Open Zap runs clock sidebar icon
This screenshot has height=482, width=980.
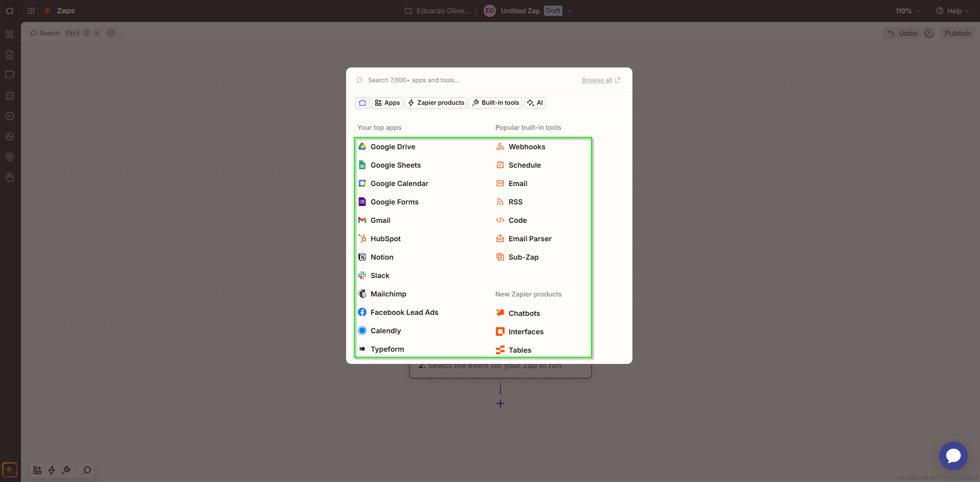[x=10, y=116]
